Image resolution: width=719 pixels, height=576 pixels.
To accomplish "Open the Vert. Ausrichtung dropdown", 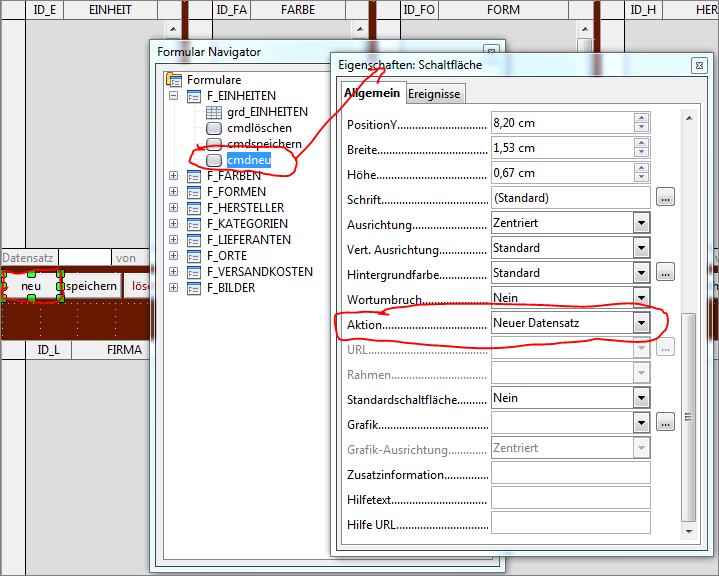I will point(642,248).
